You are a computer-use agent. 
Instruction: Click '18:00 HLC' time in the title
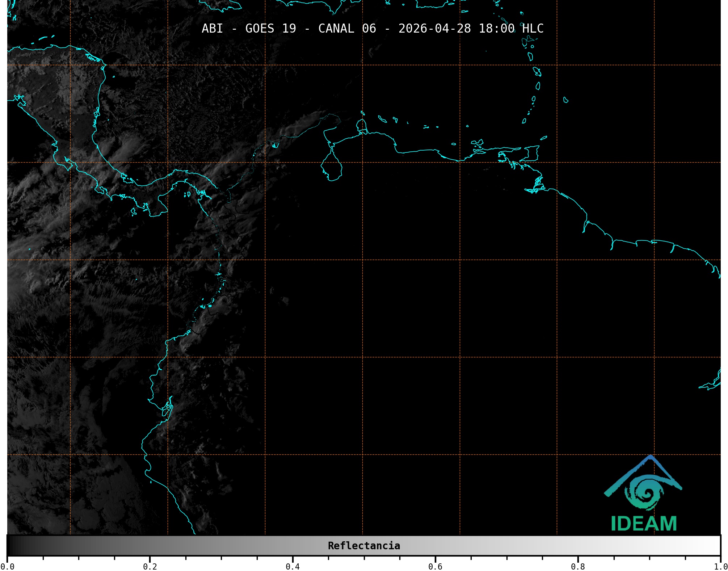click(x=511, y=29)
